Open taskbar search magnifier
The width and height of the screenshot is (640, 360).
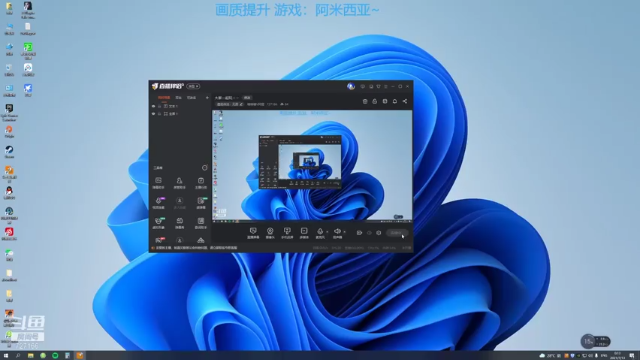pos(18,356)
